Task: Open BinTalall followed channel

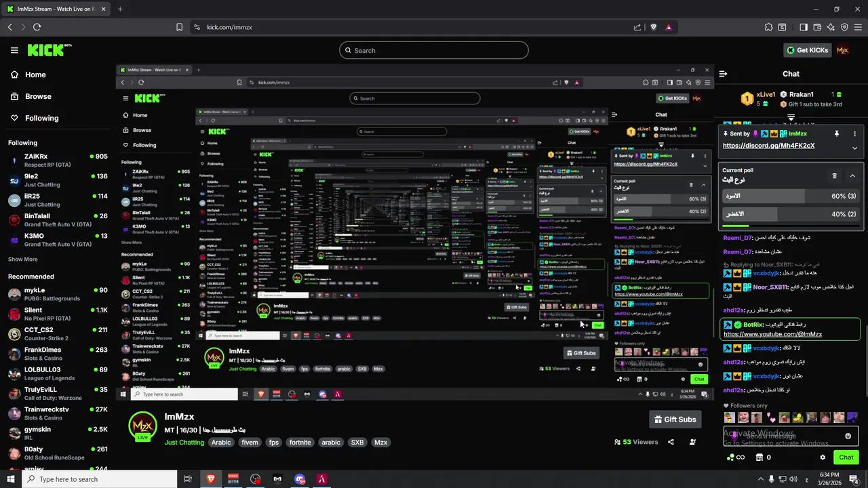Action: click(x=58, y=220)
